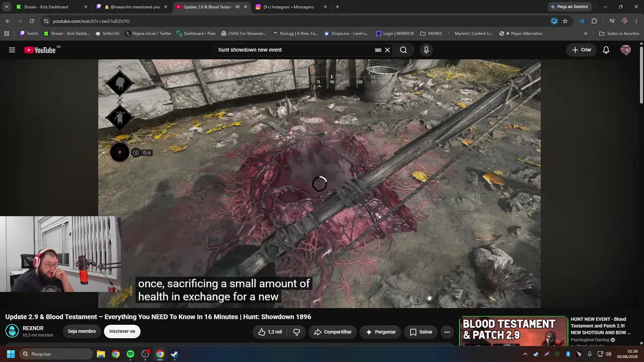Mute the audio-playing YouTube tab
Image resolution: width=644 pixels, height=362 pixels.
[x=237, y=7]
